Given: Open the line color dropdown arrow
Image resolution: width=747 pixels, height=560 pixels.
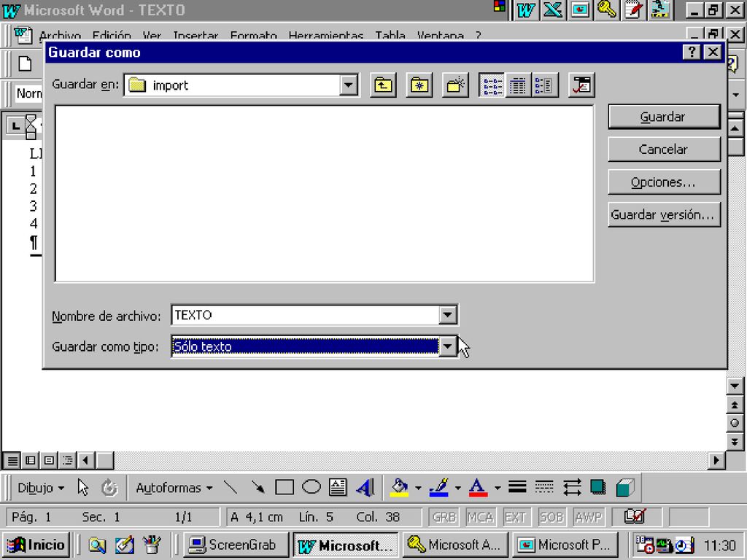Looking at the screenshot, I should 457,488.
